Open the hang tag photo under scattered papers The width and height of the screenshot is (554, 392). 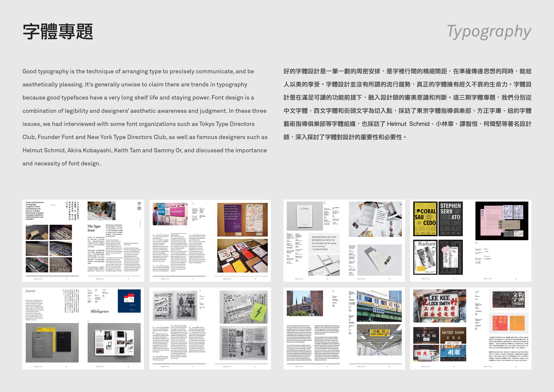coord(379,260)
